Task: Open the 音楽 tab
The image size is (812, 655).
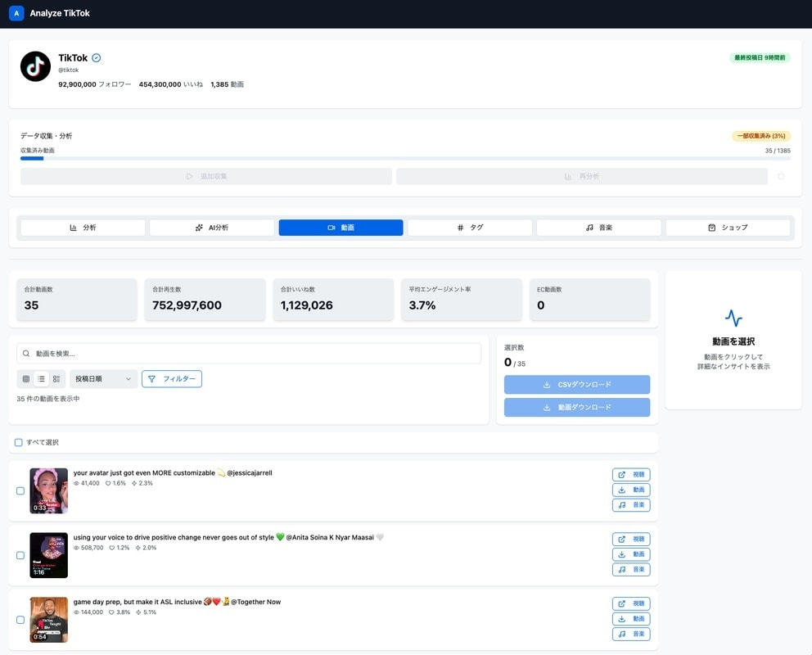Action: coord(598,228)
